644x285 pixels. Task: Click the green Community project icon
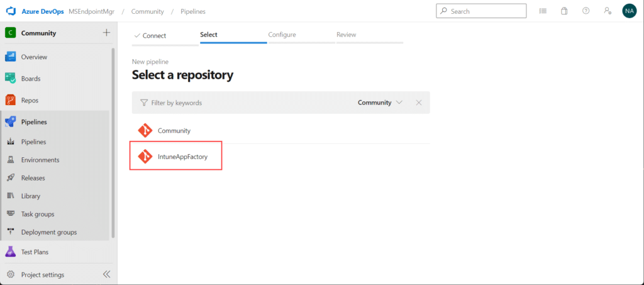pyautogui.click(x=10, y=33)
